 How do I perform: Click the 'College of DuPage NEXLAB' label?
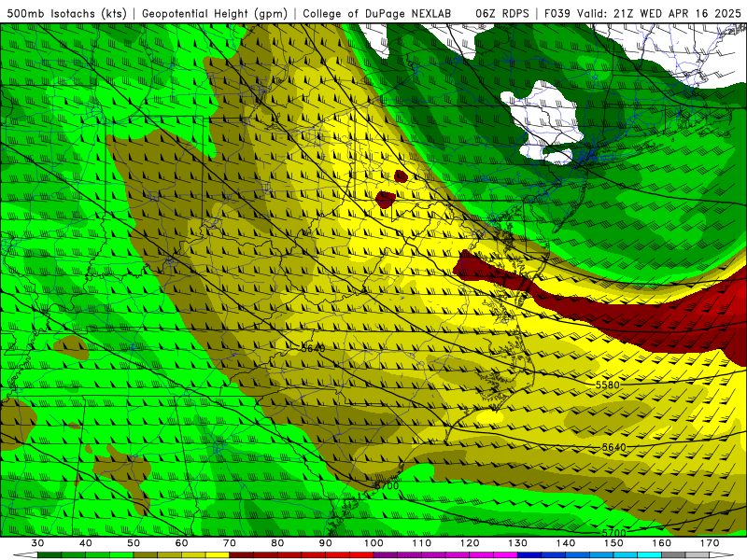pos(376,14)
